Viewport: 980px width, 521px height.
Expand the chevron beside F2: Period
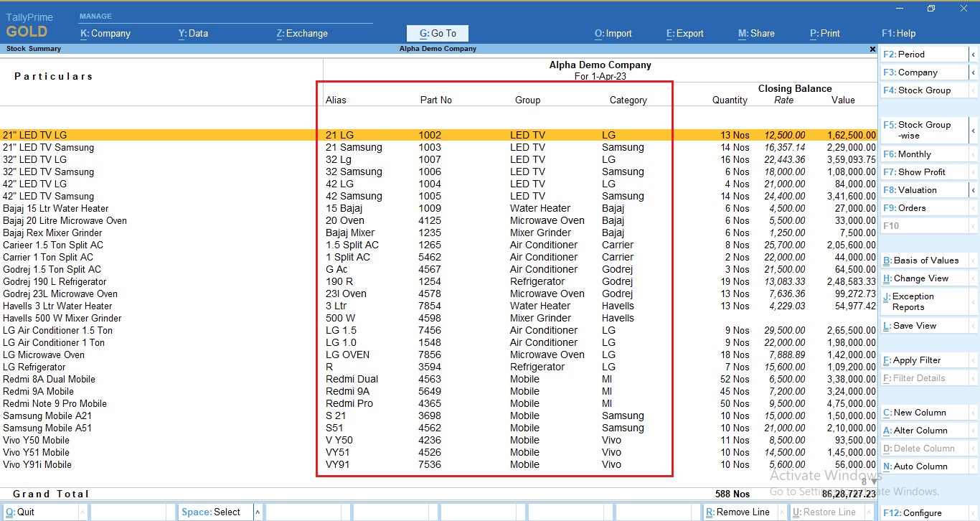(974, 54)
